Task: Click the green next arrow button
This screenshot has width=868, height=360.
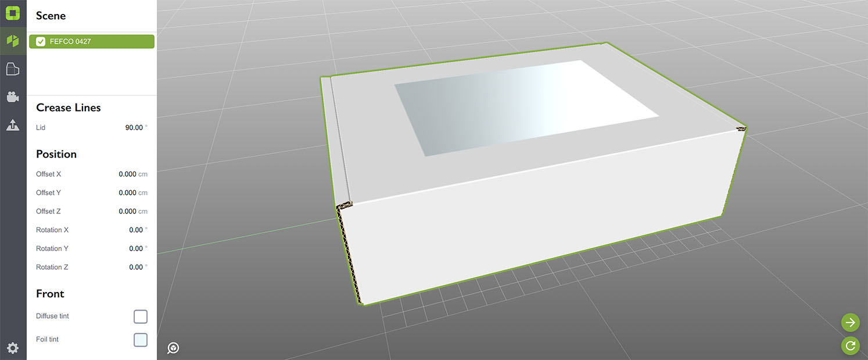Action: point(850,322)
